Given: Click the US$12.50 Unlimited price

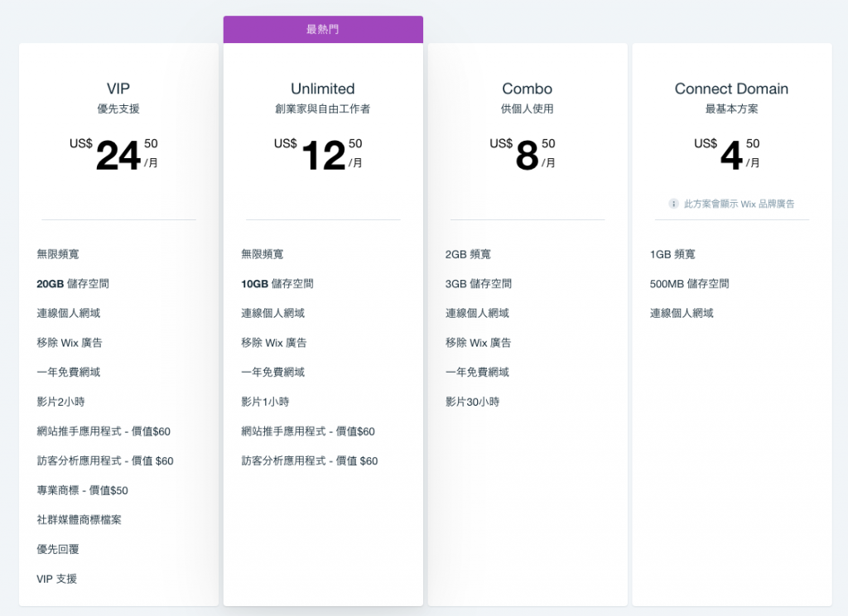Looking at the screenshot, I should 319,154.
